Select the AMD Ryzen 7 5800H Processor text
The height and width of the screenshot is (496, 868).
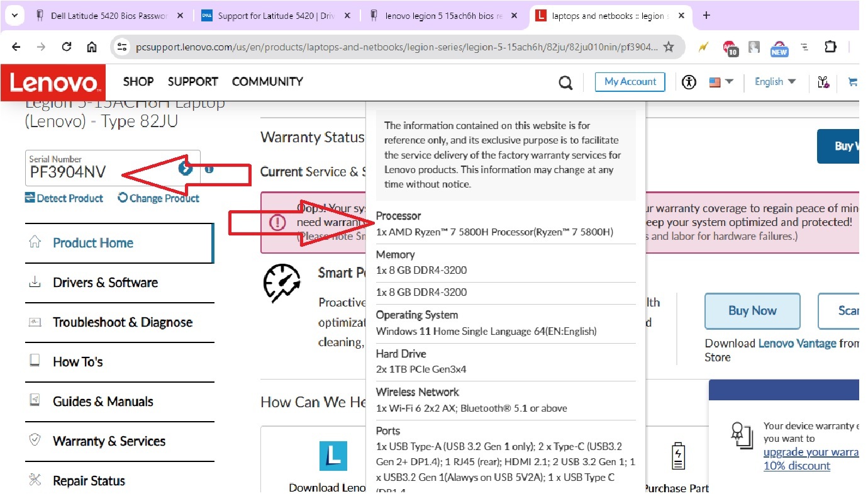494,232
